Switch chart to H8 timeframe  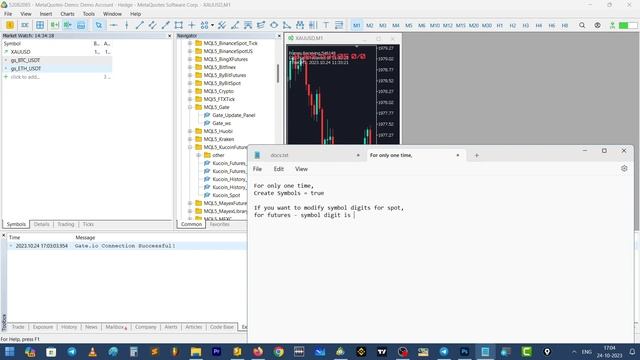(565, 25)
